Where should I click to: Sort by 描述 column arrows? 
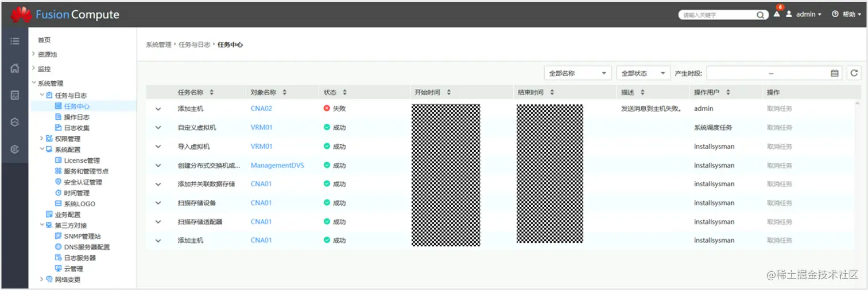point(642,92)
